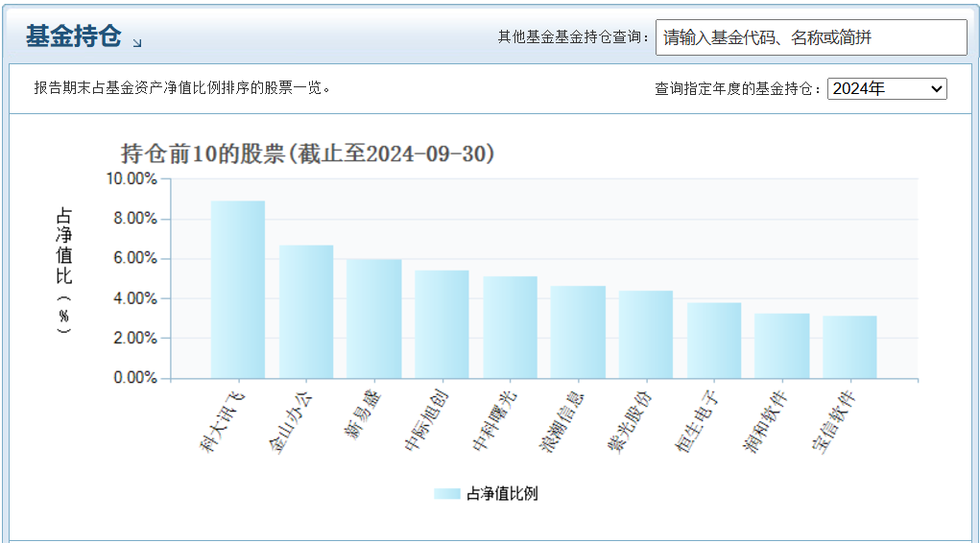Viewport: 980px width, 543px height.
Task: Click the 润和软件 bar in the chart
Action: pyautogui.click(x=782, y=346)
